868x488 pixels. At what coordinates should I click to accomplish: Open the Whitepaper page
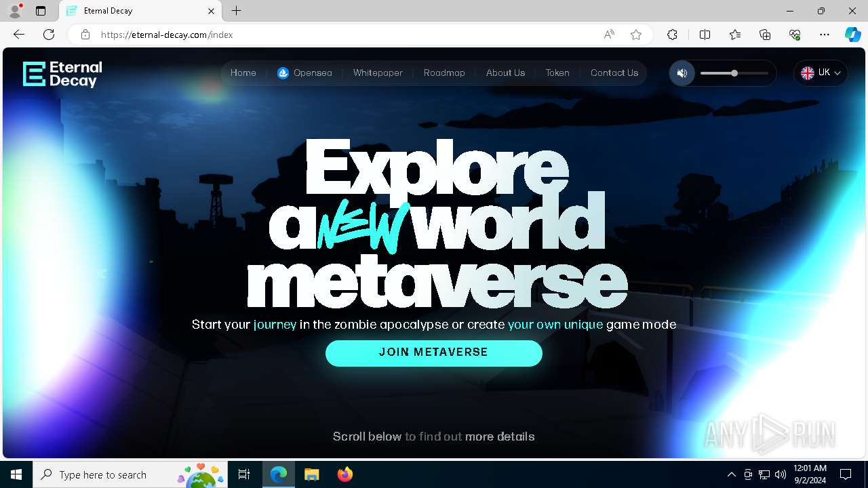tap(378, 73)
